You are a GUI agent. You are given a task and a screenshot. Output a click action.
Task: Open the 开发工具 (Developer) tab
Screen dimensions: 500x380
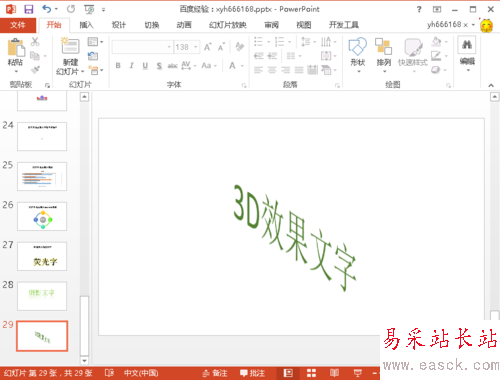point(344,25)
